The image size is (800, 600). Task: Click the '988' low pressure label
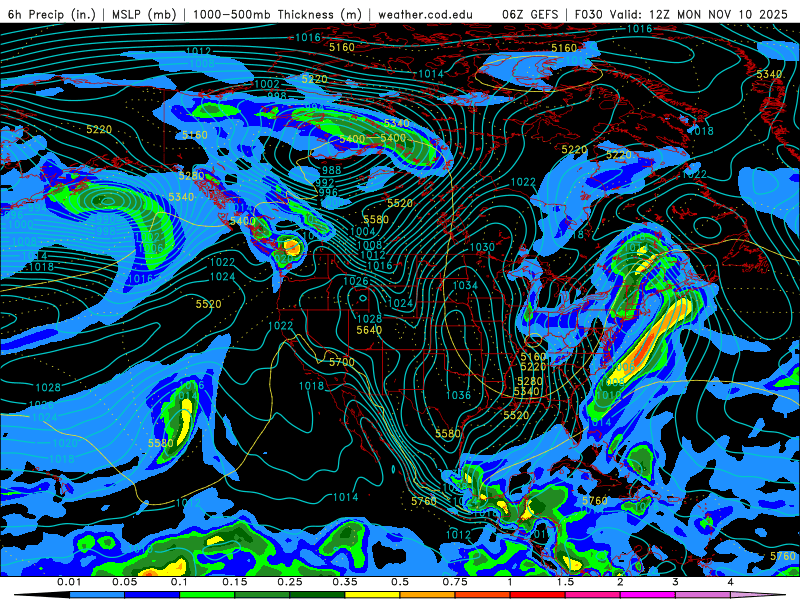pos(332,170)
